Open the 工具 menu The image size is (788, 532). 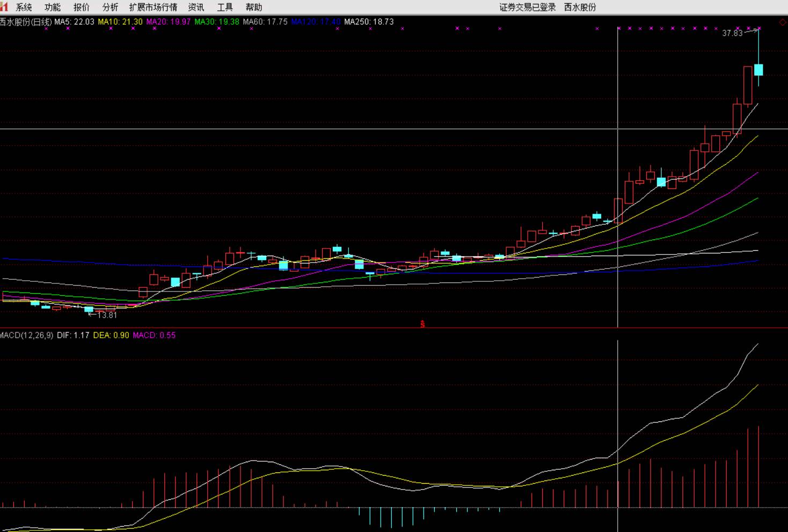point(225,7)
